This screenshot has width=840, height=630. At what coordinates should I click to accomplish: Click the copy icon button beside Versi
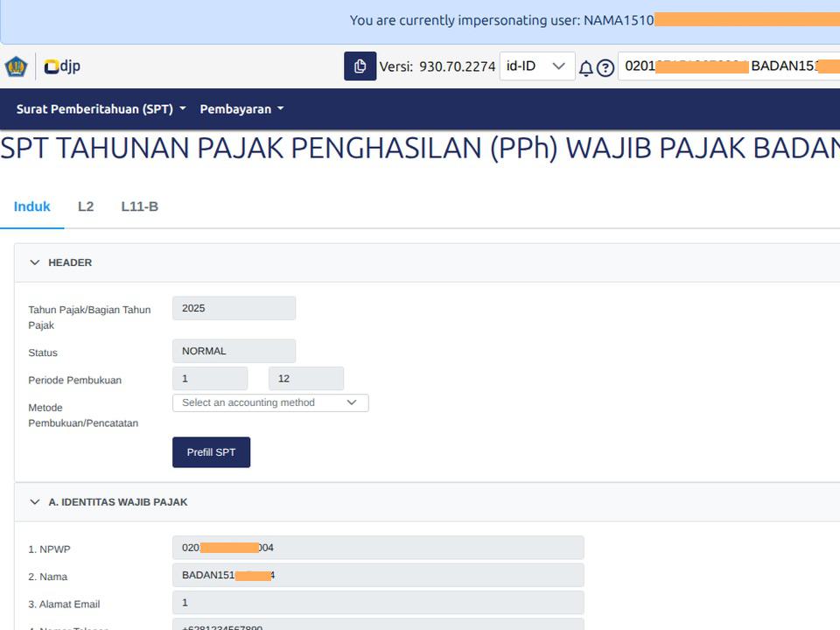pos(360,66)
